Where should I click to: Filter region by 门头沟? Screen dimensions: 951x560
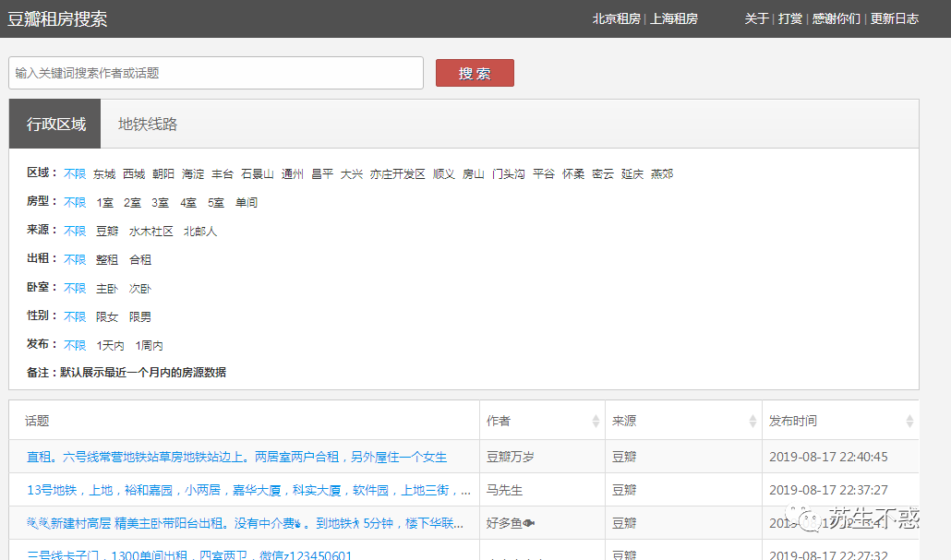[508, 174]
